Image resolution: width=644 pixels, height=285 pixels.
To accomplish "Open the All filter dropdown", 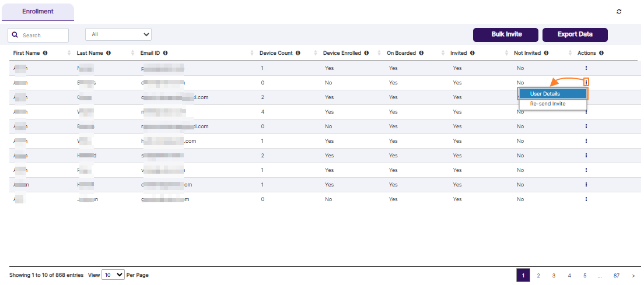I will (118, 35).
